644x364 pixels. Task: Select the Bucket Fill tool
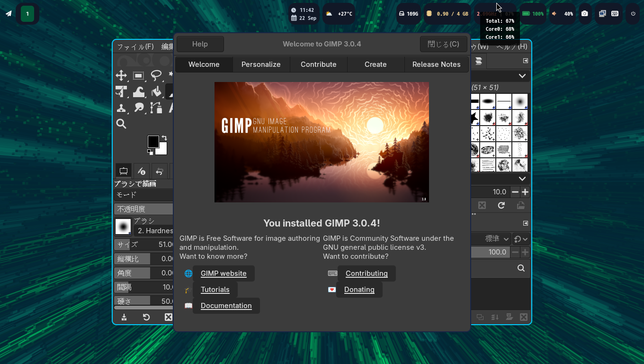point(156,91)
